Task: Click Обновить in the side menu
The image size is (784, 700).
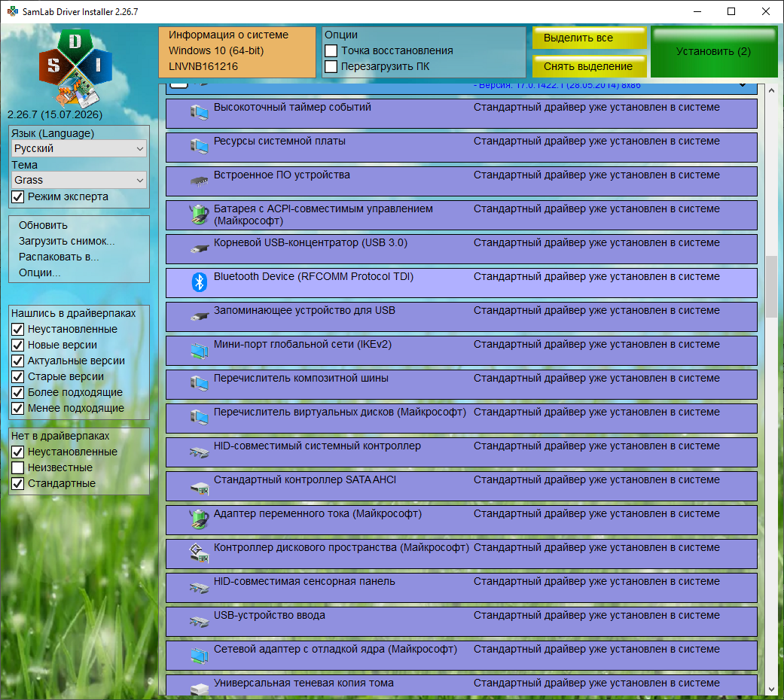Action: point(43,225)
